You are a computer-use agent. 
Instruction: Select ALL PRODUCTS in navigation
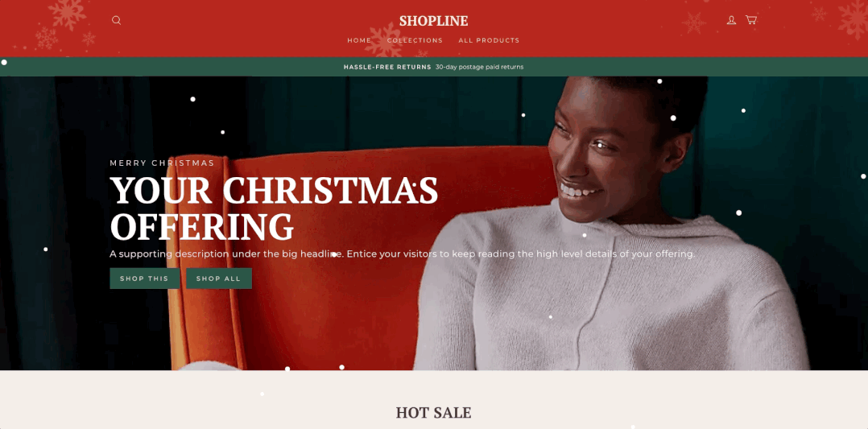489,40
